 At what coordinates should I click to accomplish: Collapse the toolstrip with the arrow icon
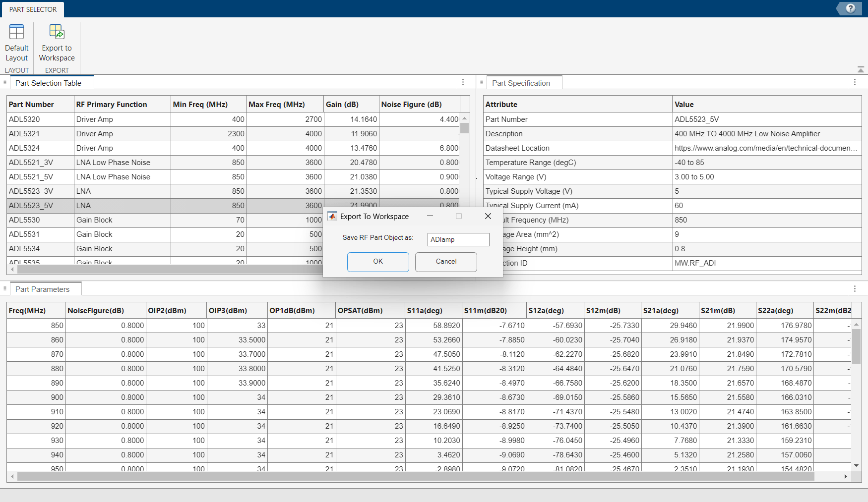tap(861, 69)
